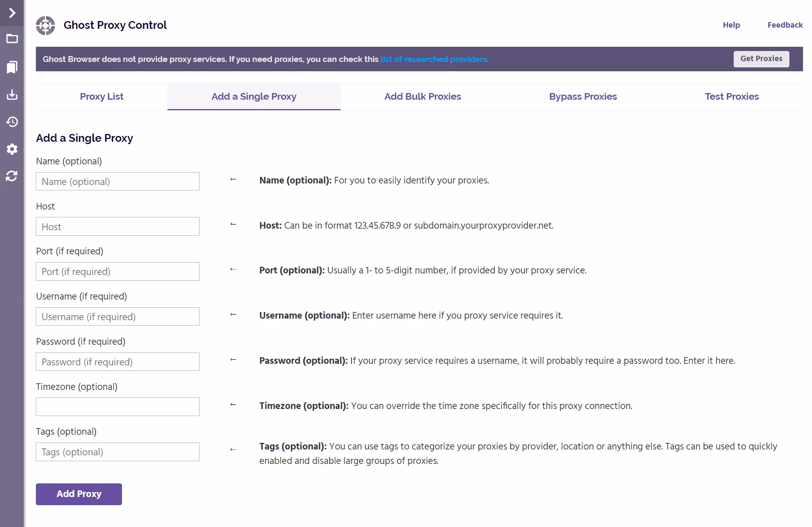Submit the form with Add Proxy
812x527 pixels.
click(x=78, y=494)
